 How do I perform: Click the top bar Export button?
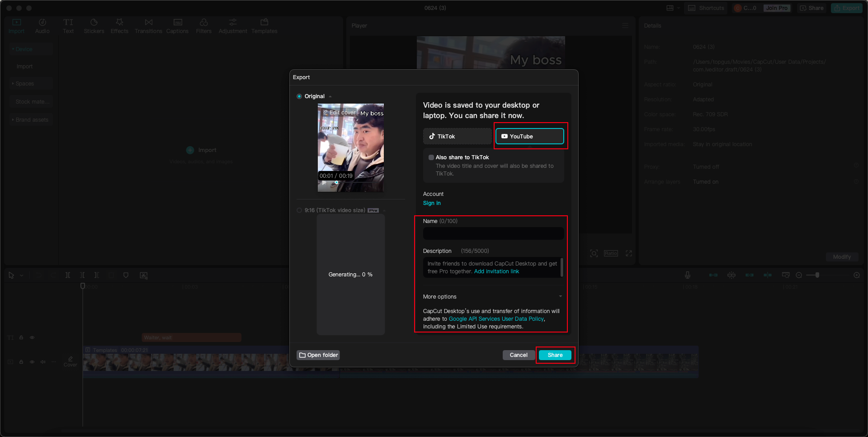[847, 8]
